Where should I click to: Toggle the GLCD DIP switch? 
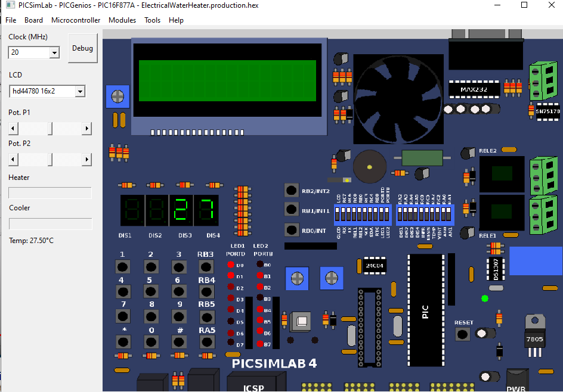point(336,213)
